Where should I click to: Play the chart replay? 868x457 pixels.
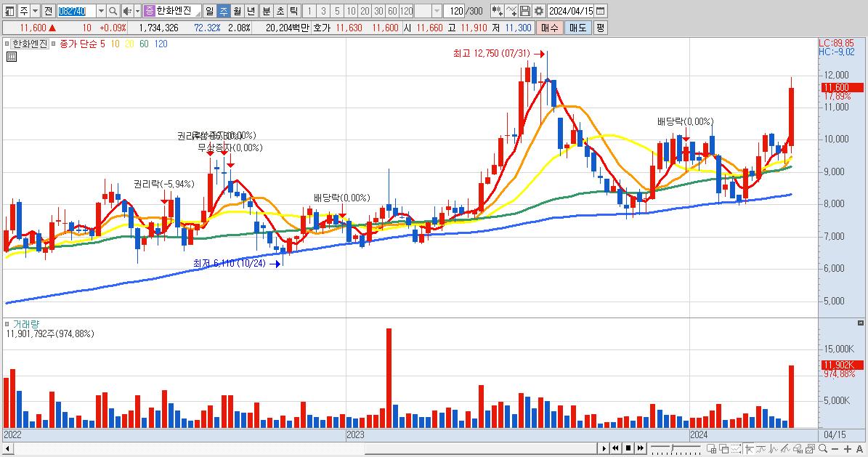coord(604,448)
